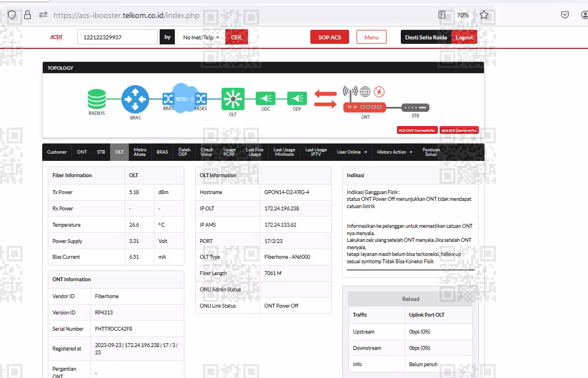This screenshot has width=588, height=378.
Task: Expand the History Action dropdown
Action: [395, 152]
